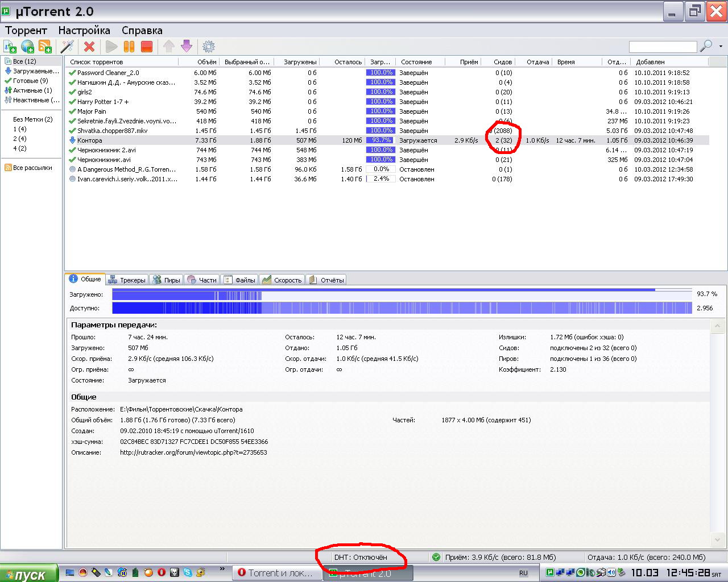Screen dimensions: 728x582
Task: Show Неактивные torrents category
Action: (32, 100)
